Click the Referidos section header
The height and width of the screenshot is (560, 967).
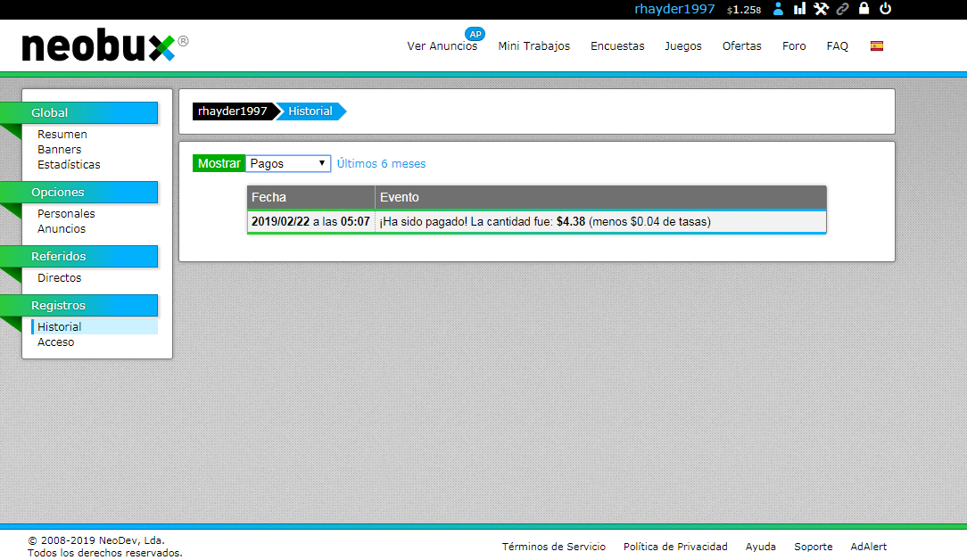(x=79, y=257)
